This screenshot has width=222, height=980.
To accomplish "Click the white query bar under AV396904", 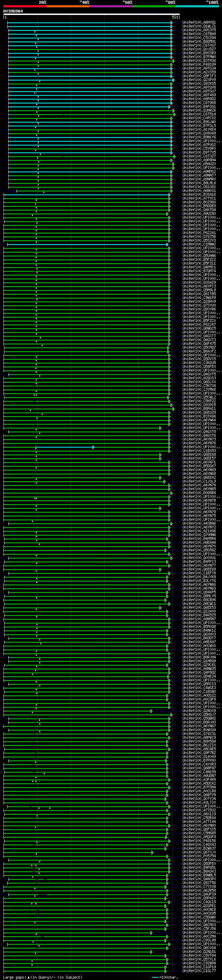I will (x=91, y=15).
